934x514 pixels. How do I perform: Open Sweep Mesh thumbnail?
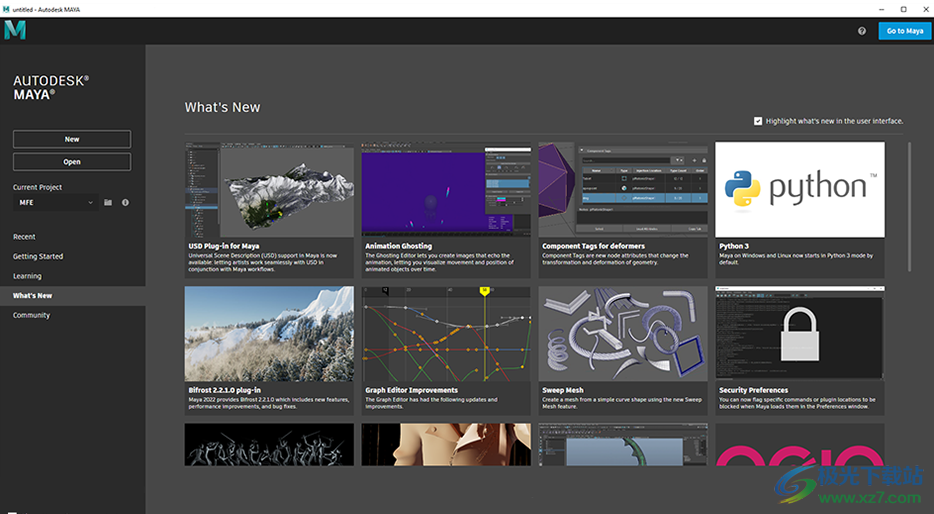coord(623,334)
